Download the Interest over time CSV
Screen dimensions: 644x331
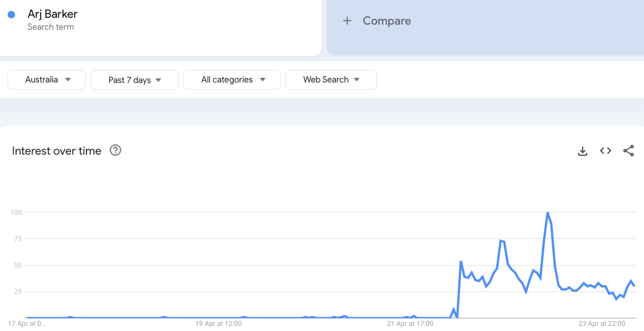[x=583, y=151]
